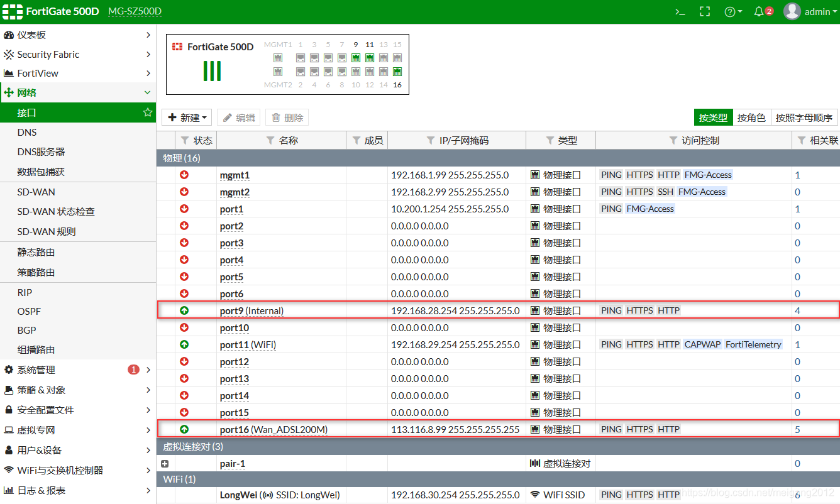Screen dimensions: 840x504
Task: Expand the 虚拟专网 menu
Action: click(78, 430)
